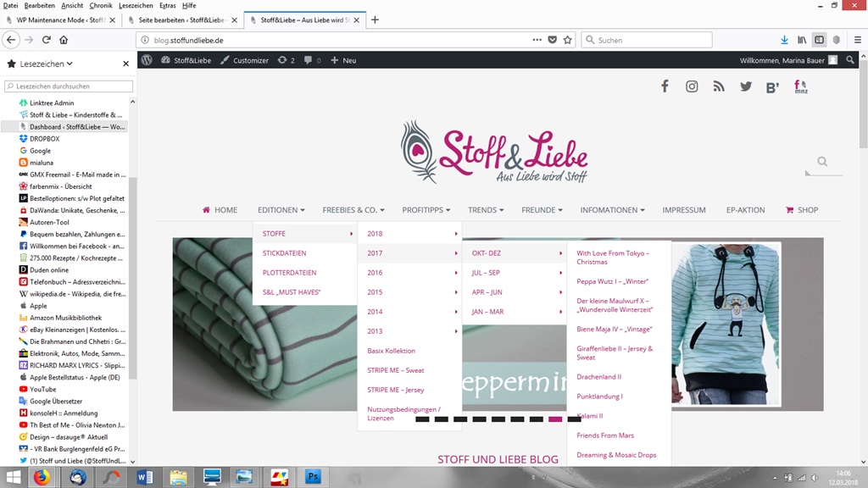This screenshot has width=868, height=488.
Task: Open the Pocket save icon
Action: [553, 40]
